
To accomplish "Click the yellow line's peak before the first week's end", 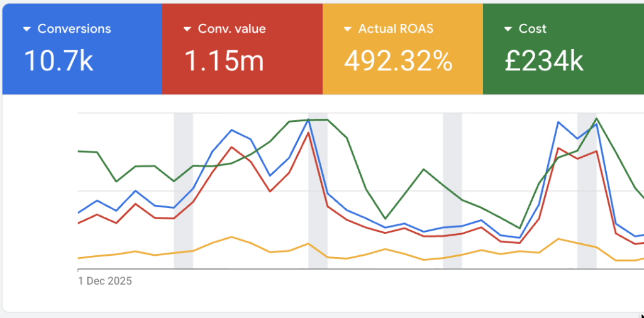I will coord(136,251).
